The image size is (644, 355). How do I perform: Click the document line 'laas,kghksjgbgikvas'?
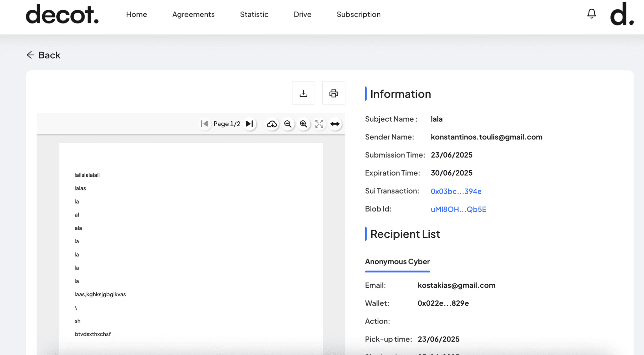pyautogui.click(x=100, y=295)
